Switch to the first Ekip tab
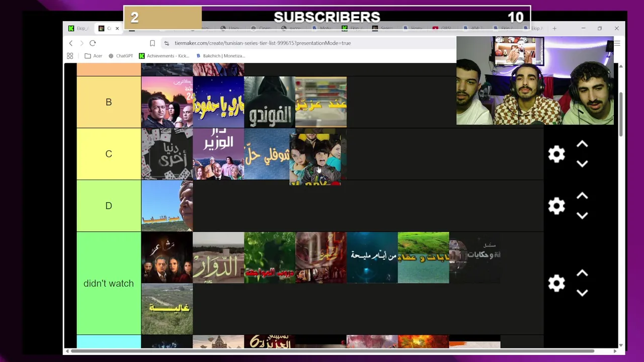 79,28
